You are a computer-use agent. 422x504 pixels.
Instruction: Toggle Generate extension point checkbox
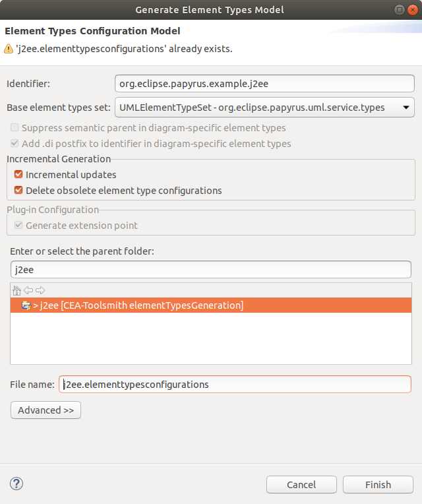pyautogui.click(x=18, y=226)
